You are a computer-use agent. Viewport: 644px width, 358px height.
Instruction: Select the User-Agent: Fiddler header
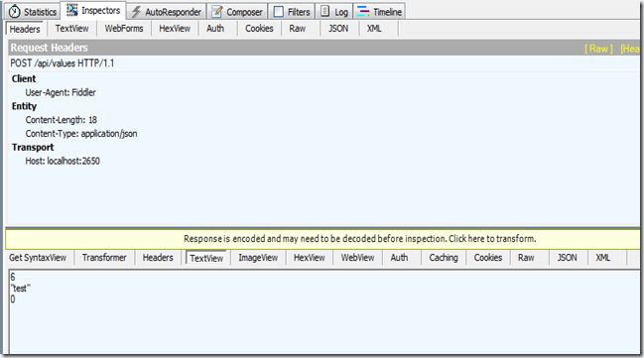pos(61,92)
